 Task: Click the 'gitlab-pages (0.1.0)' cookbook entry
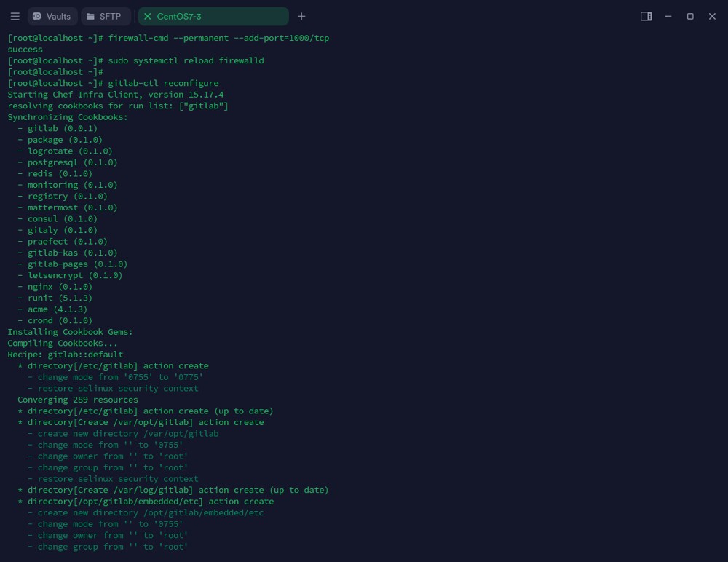(x=78, y=264)
